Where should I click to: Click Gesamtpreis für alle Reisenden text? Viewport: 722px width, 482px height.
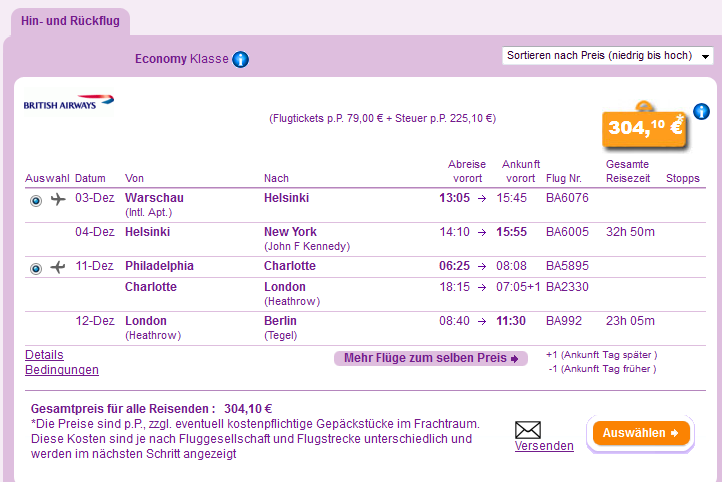(123, 409)
